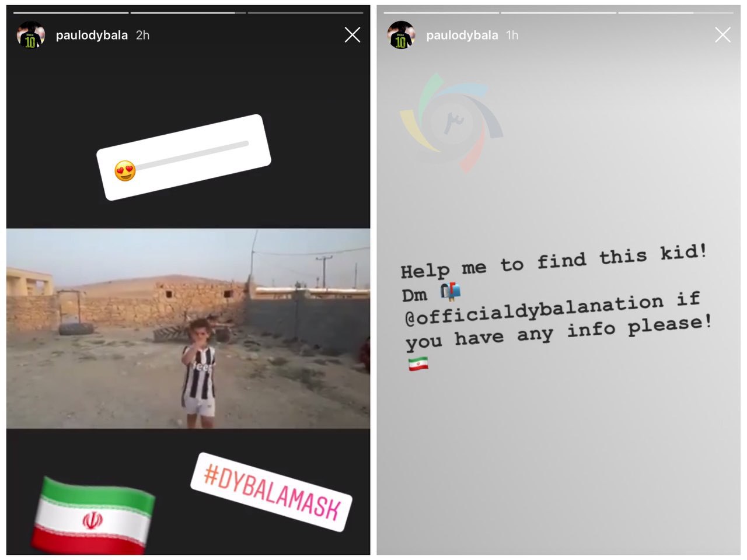
Task: Close the right story with X
Action: [x=722, y=35]
